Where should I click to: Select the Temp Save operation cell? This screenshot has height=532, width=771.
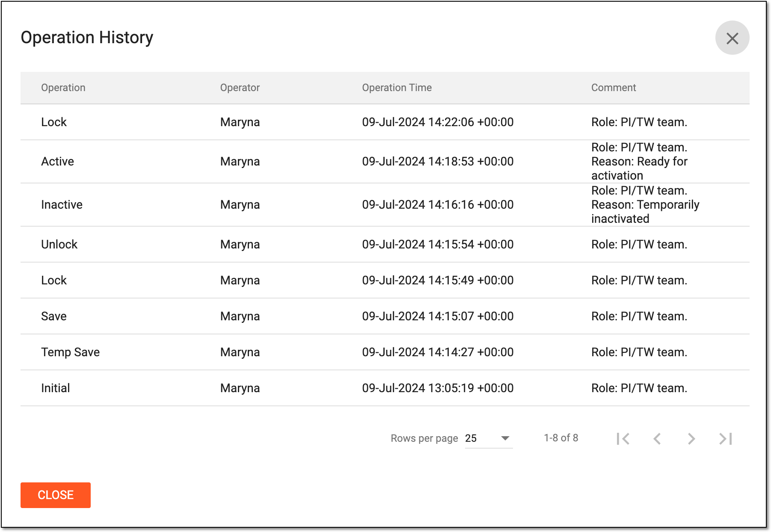coord(70,352)
